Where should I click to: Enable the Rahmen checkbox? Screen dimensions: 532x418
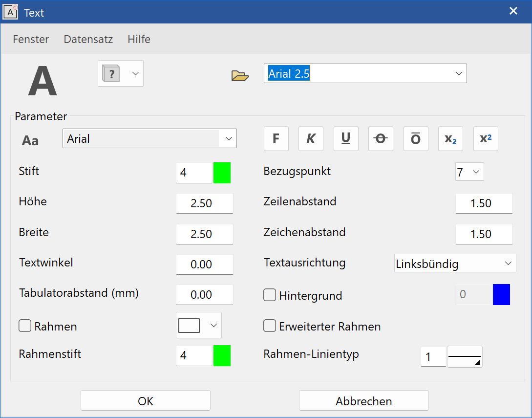25,326
